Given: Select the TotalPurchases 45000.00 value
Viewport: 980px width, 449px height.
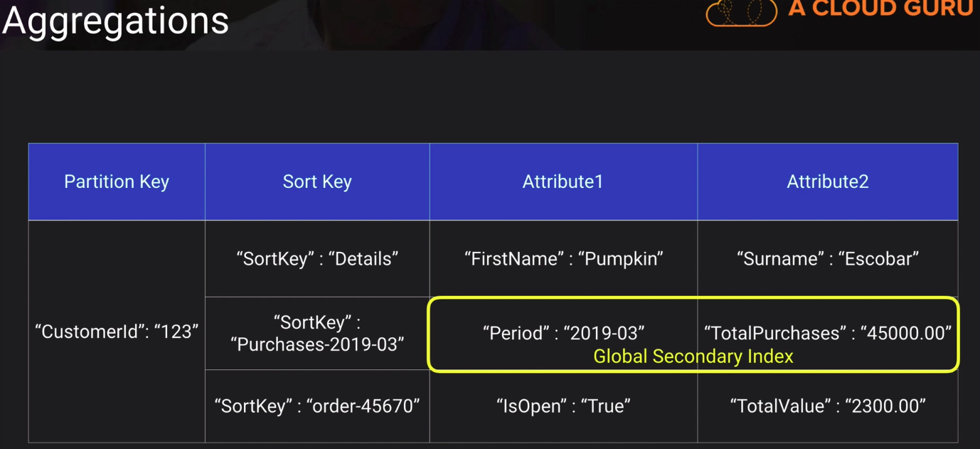Looking at the screenshot, I should (x=827, y=332).
